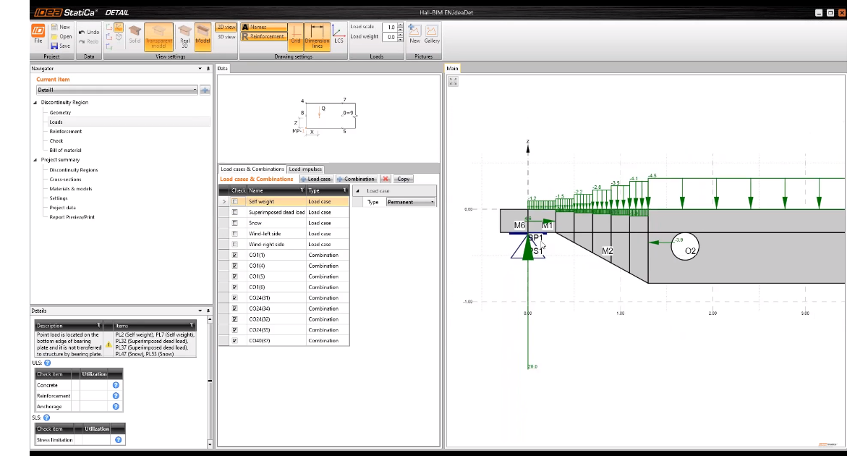The height and width of the screenshot is (456, 868).
Task: Toggle Grid display in drawing settings
Action: (295, 36)
